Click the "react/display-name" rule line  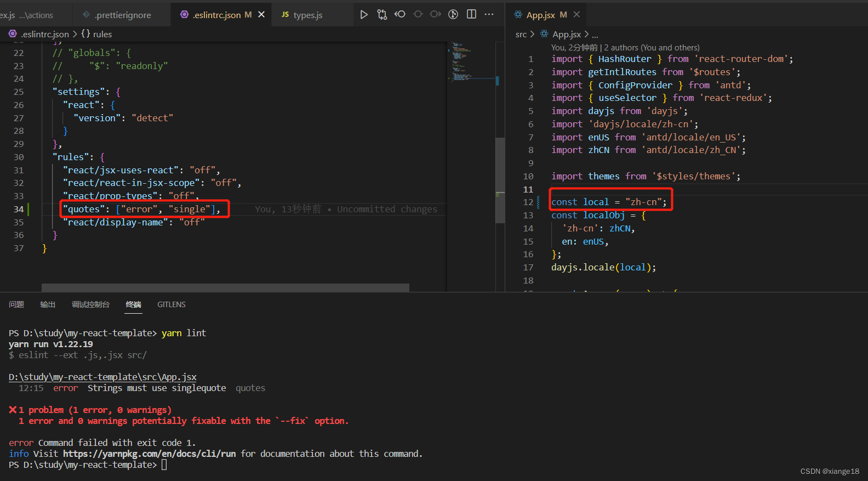pyautogui.click(x=134, y=222)
